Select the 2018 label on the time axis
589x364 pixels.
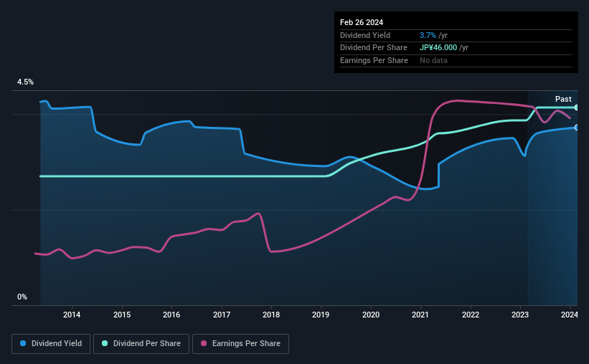tap(271, 315)
